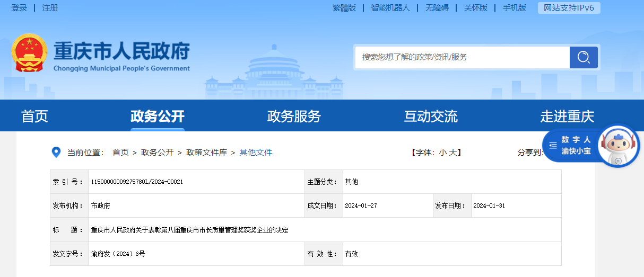Click document number 渝府发〔2024〕6号
This screenshot has width=644, height=277.
click(x=118, y=254)
